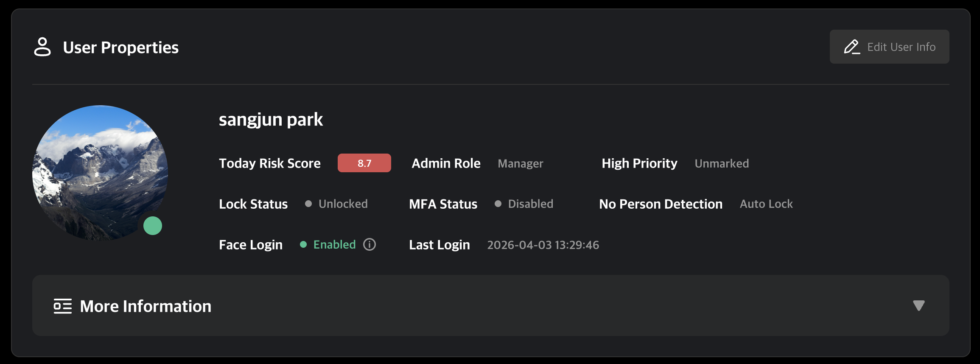Click the sangjun park user name
The height and width of the screenshot is (364, 980).
point(271,120)
